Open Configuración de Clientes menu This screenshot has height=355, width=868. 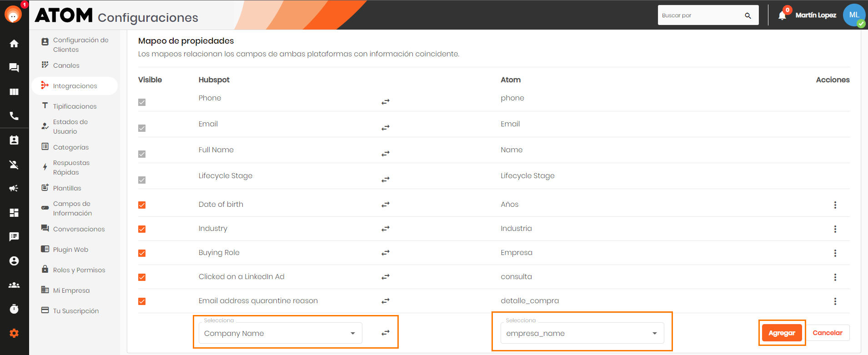[75, 45]
